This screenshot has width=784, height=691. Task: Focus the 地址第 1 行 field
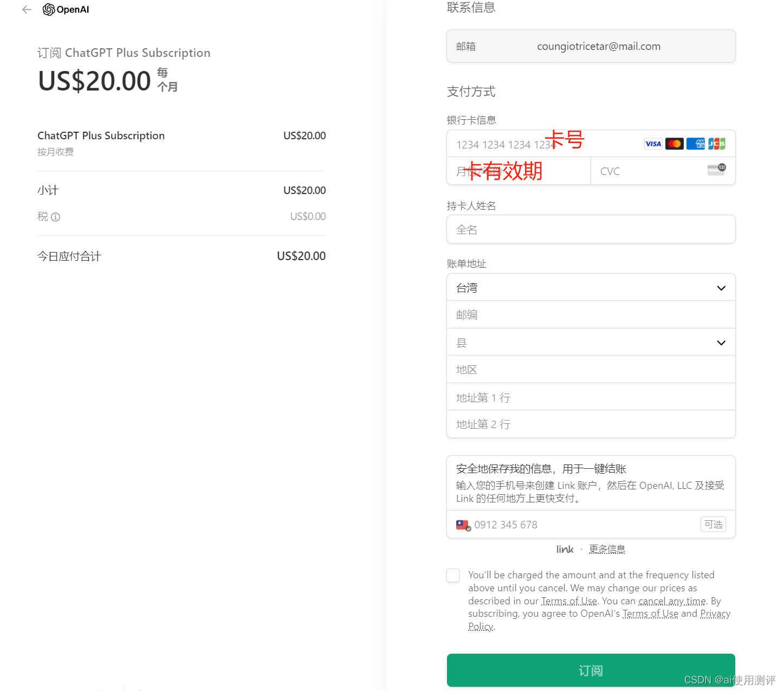[591, 397]
